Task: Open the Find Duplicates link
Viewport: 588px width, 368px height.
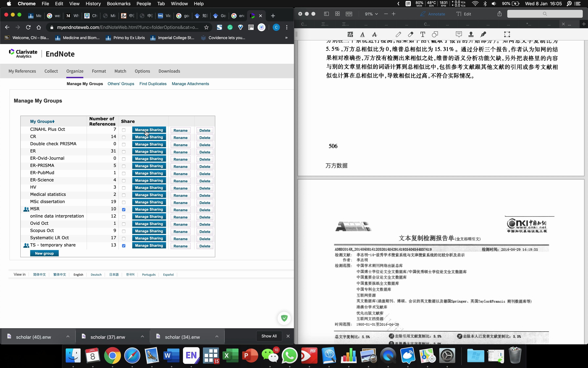Action: tap(153, 84)
